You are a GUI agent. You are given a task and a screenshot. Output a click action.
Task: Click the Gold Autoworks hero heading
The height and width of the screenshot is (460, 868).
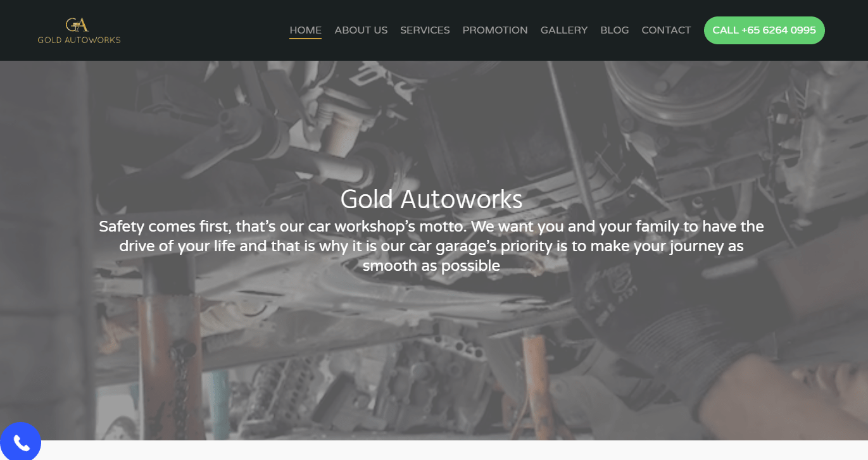(x=431, y=199)
